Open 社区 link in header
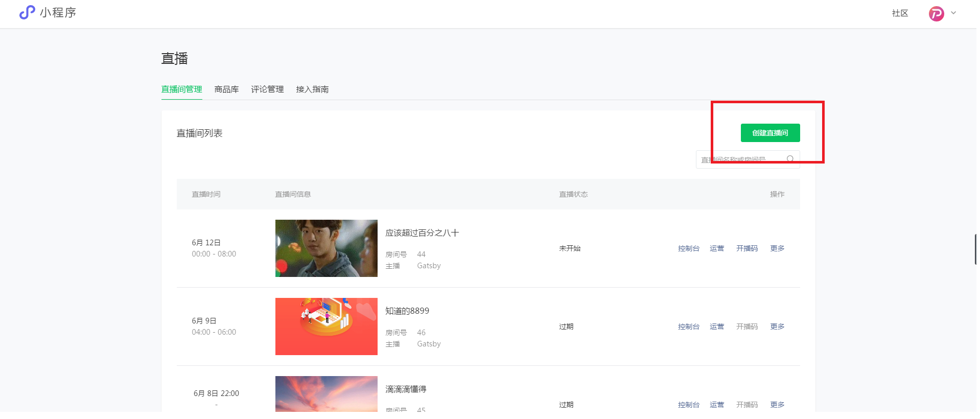980x419 pixels. click(x=900, y=13)
